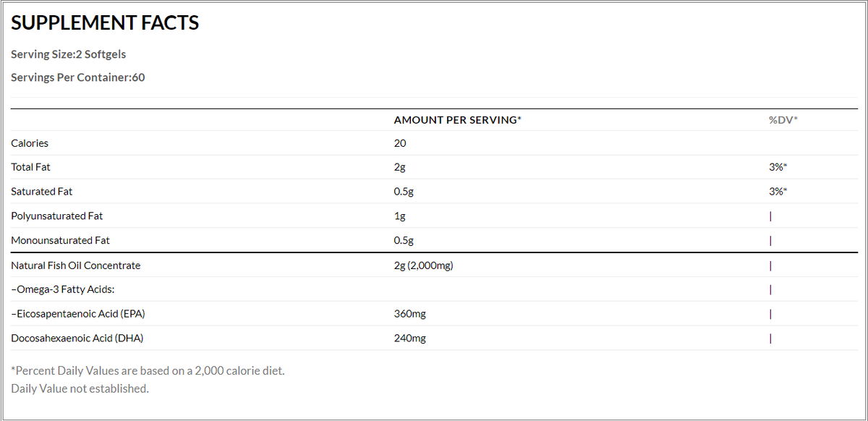Select the Saturated Fat row label
Viewport: 868px width, 421px height.
click(42, 192)
